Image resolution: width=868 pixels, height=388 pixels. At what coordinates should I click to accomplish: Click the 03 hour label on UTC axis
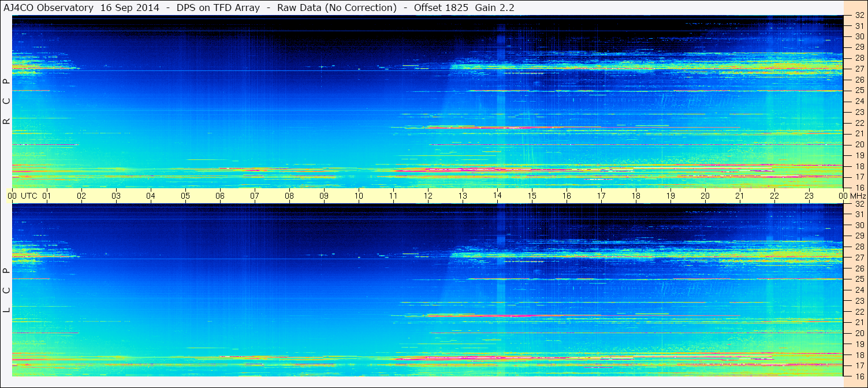click(116, 196)
